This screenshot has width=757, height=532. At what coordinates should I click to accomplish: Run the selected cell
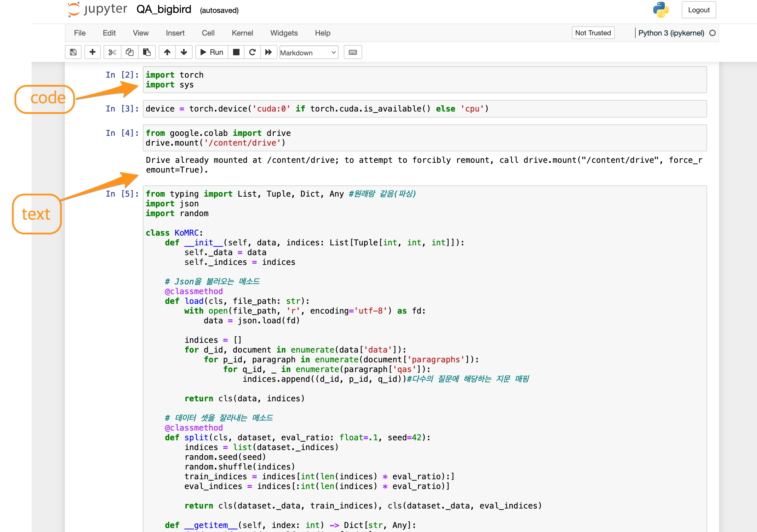211,52
